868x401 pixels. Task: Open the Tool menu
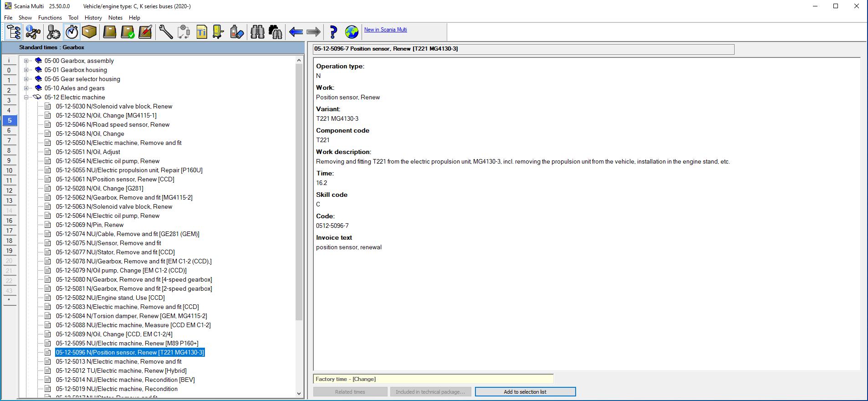click(x=73, y=18)
